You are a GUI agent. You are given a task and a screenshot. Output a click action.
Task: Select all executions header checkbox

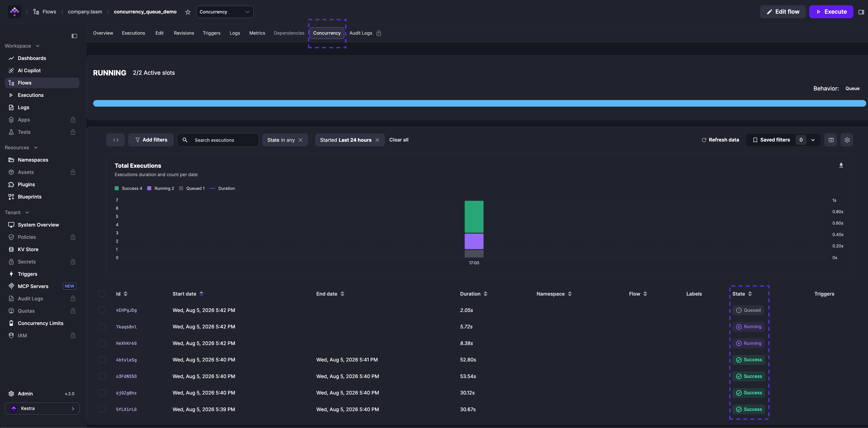pos(102,294)
